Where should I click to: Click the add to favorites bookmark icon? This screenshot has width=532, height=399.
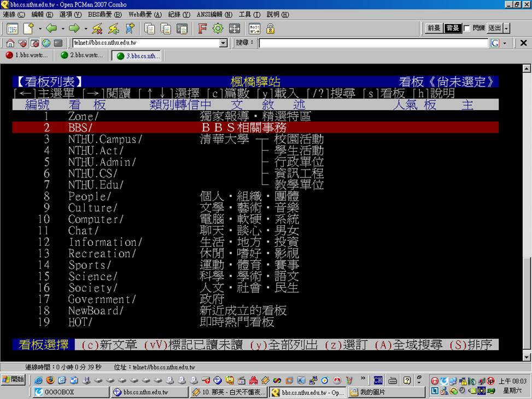130,28
